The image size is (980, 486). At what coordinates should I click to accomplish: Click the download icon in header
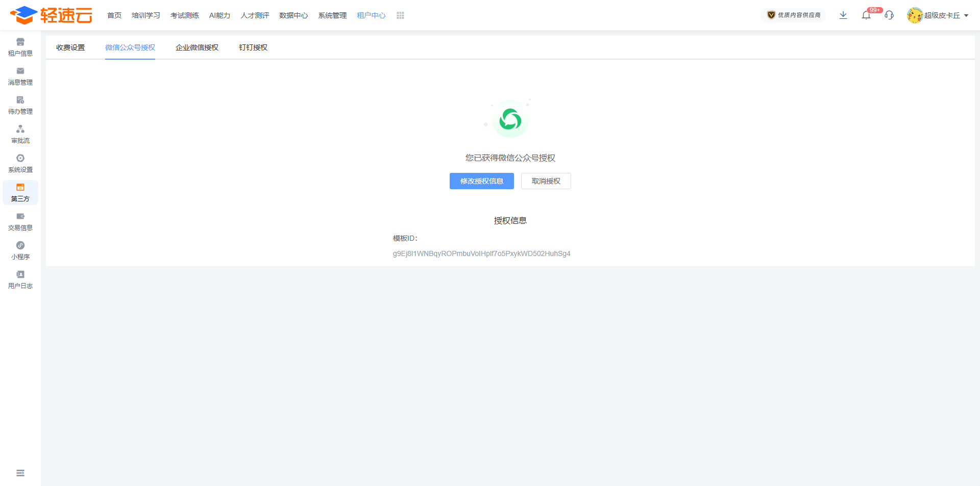click(843, 15)
